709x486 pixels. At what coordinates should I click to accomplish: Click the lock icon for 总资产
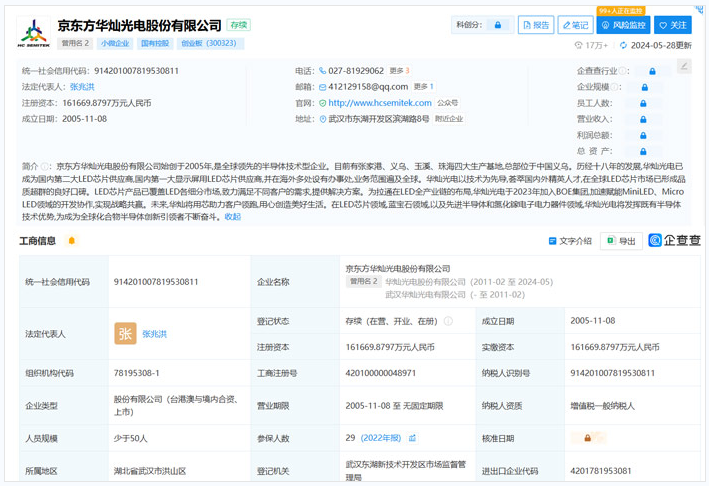pyautogui.click(x=643, y=151)
